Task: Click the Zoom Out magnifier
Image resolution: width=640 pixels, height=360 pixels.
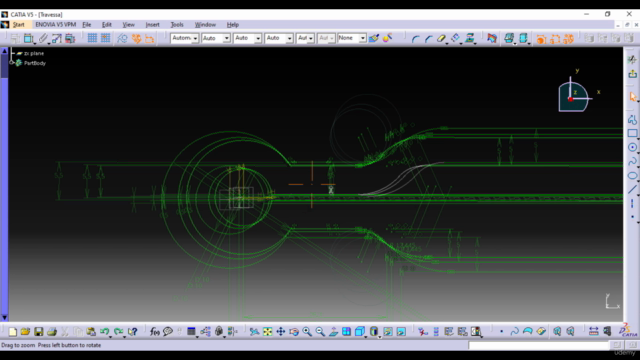Action: (x=320, y=331)
